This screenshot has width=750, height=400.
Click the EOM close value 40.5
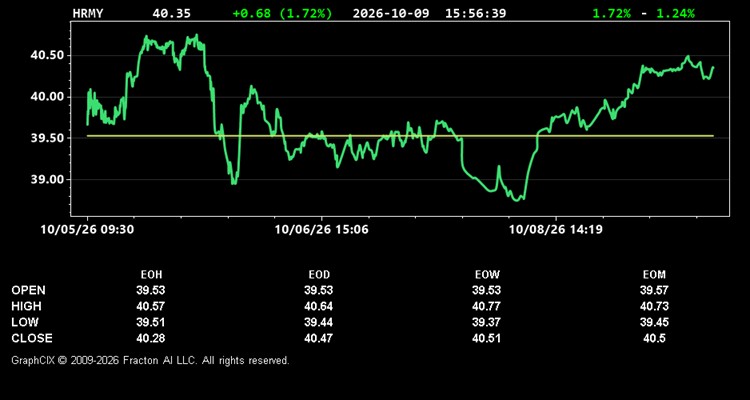(654, 338)
